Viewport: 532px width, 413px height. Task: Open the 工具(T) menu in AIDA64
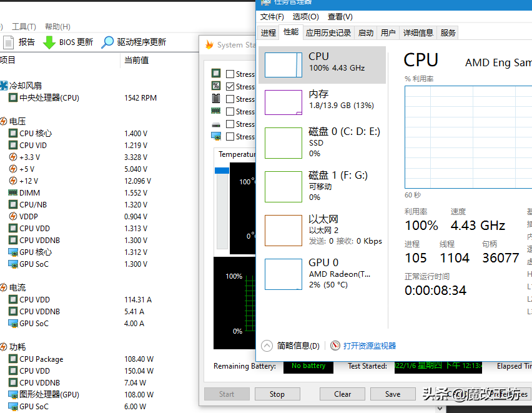24,26
